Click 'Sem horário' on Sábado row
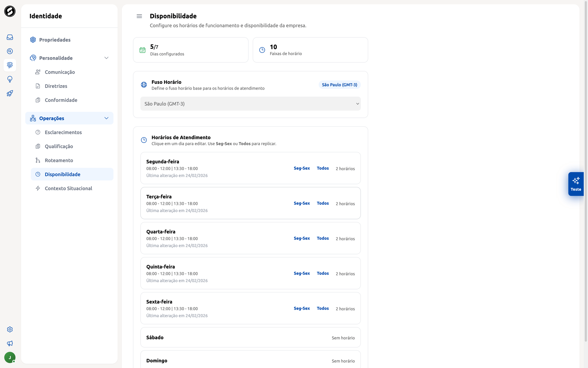The height and width of the screenshot is (368, 588). 343,338
